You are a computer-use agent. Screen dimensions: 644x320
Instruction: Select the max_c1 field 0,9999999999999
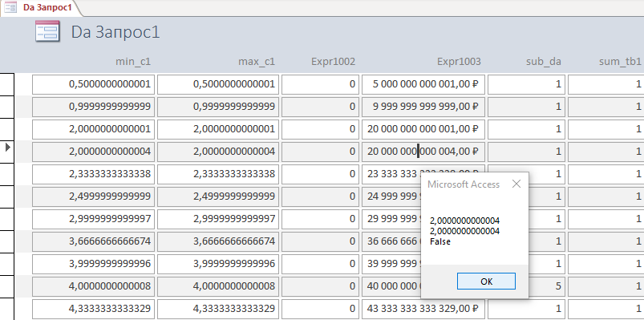tap(218, 107)
